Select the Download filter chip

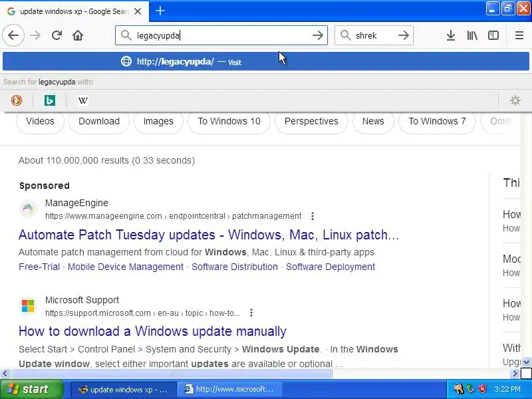[x=99, y=121]
